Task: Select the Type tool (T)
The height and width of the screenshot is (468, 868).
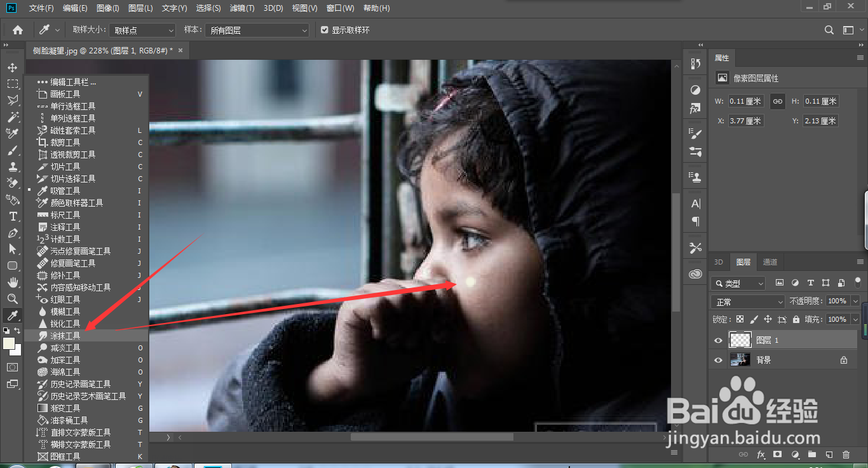Action: tap(12, 216)
